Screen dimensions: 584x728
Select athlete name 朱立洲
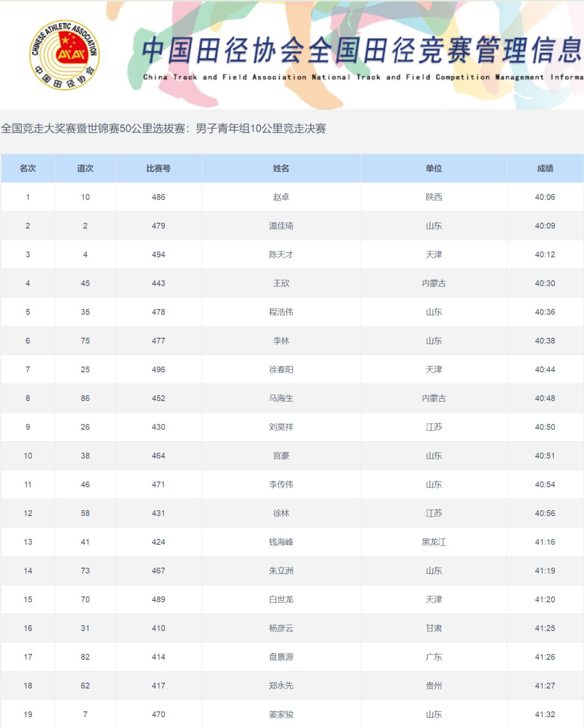pos(281,571)
